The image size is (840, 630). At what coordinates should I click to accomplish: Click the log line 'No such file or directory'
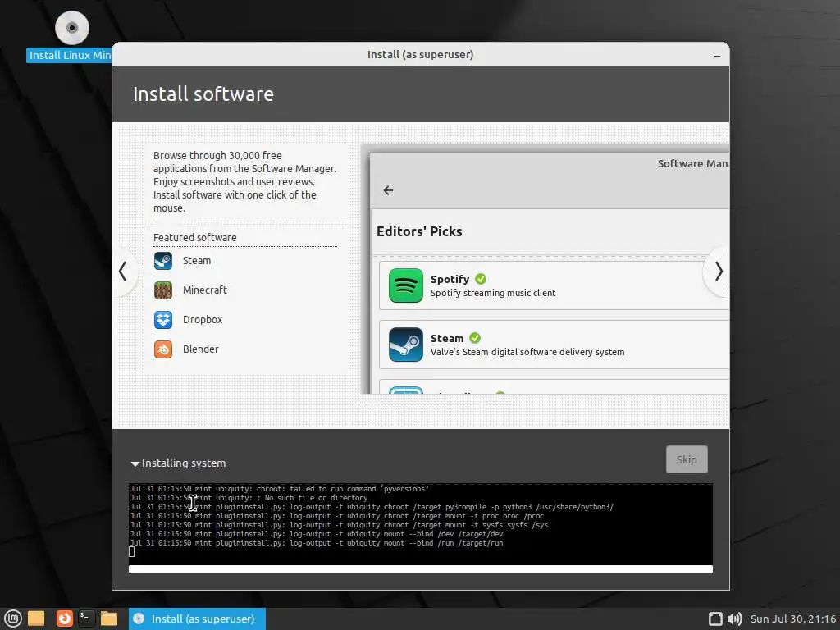point(249,498)
